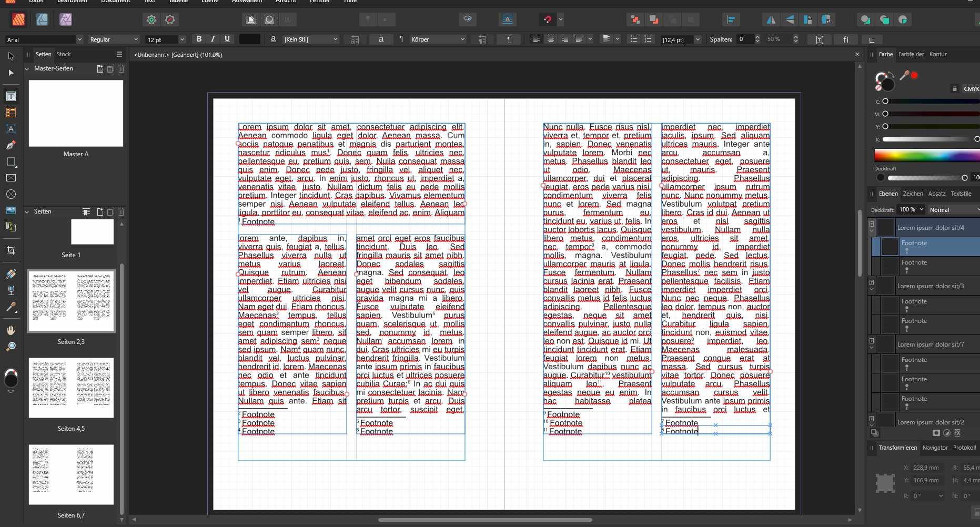
Task: Center the paragraph text
Action: 550,39
